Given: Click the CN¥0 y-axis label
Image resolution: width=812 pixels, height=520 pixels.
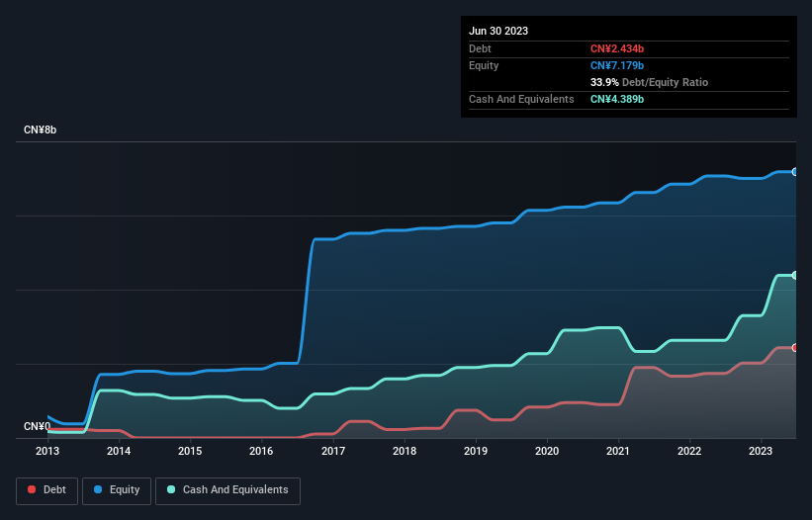Looking at the screenshot, I should tap(37, 426).
